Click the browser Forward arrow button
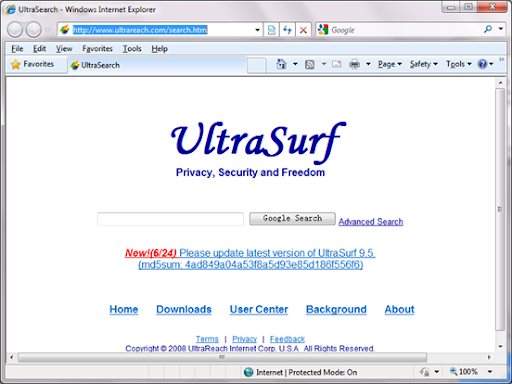512x384 pixels. coord(34,30)
